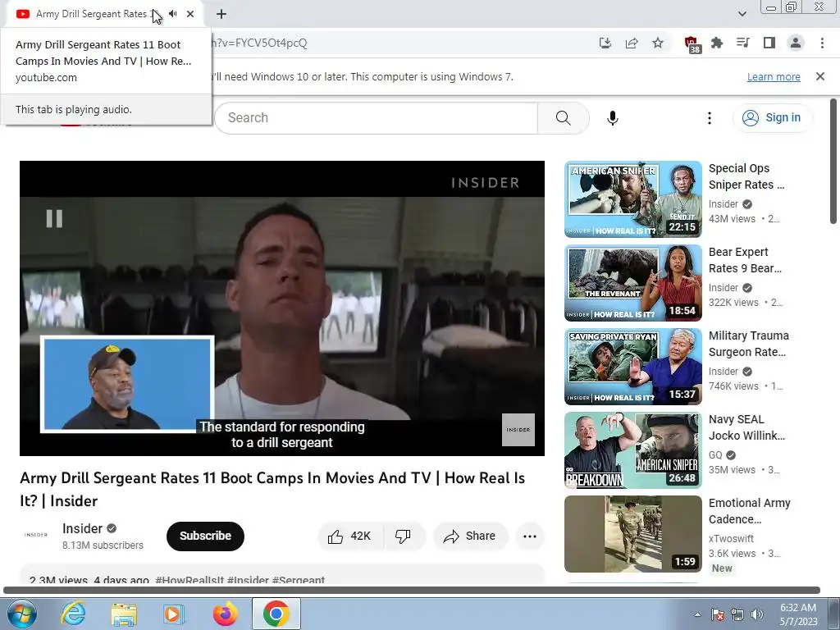Open a new tab with plus button
The width and height of the screenshot is (840, 630).
[221, 14]
